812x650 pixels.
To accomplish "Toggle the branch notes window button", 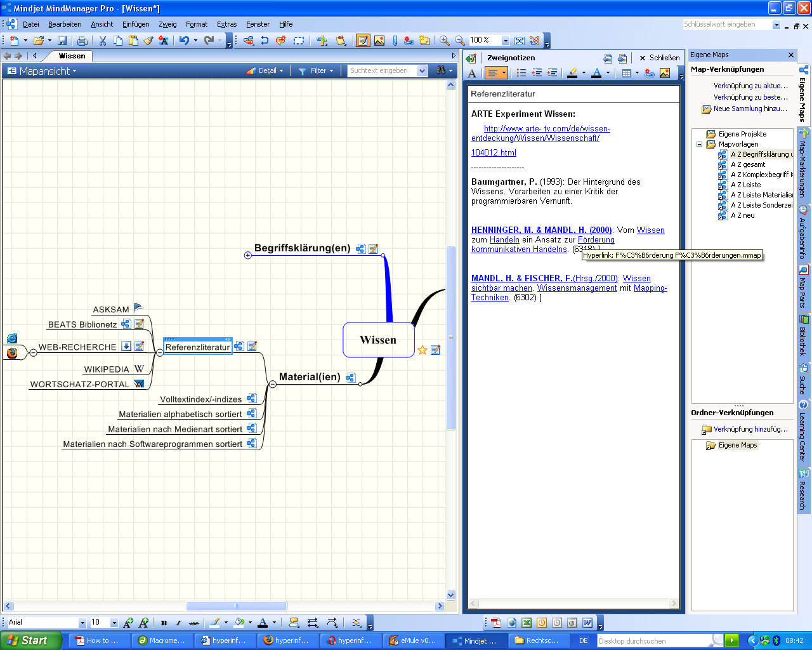I will point(363,41).
